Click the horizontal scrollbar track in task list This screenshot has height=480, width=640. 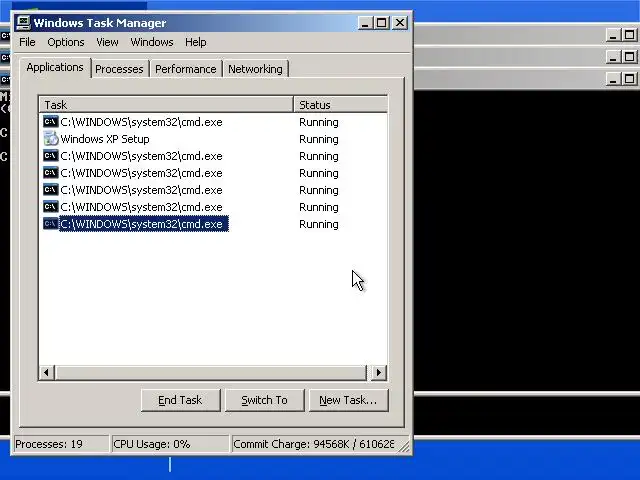(x=211, y=372)
